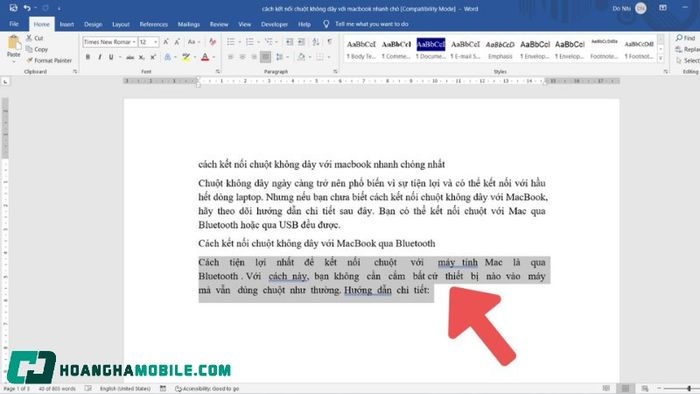Copy the selected text

(37, 49)
